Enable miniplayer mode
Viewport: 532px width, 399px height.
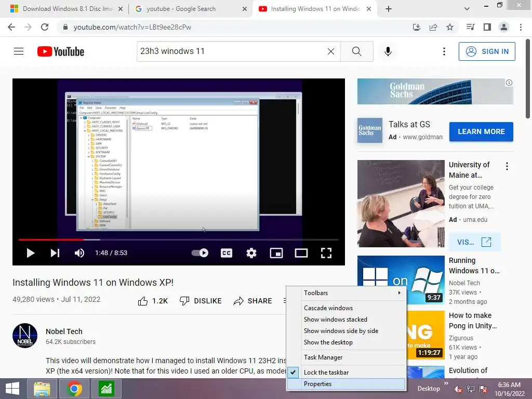(x=276, y=253)
